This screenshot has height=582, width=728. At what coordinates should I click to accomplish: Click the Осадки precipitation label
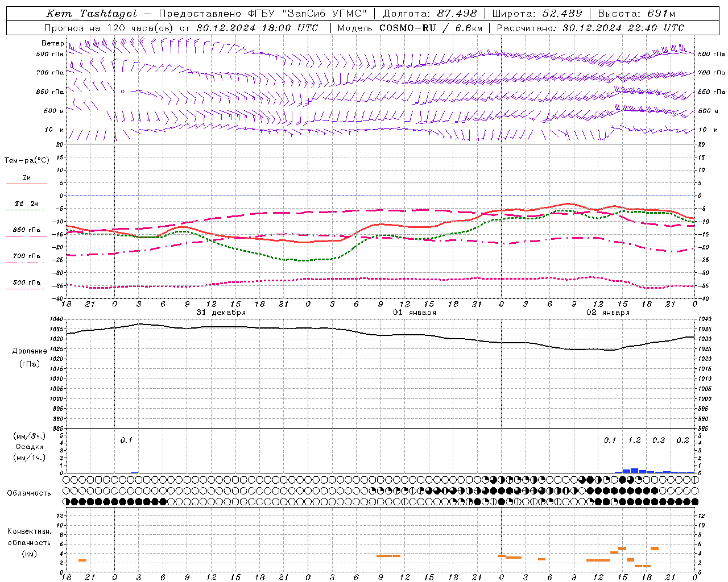click(x=30, y=447)
